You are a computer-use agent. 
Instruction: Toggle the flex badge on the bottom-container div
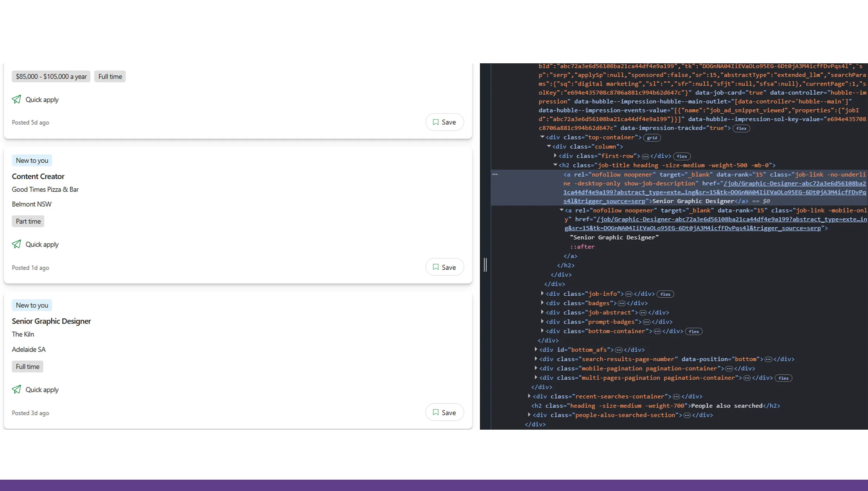693,332
